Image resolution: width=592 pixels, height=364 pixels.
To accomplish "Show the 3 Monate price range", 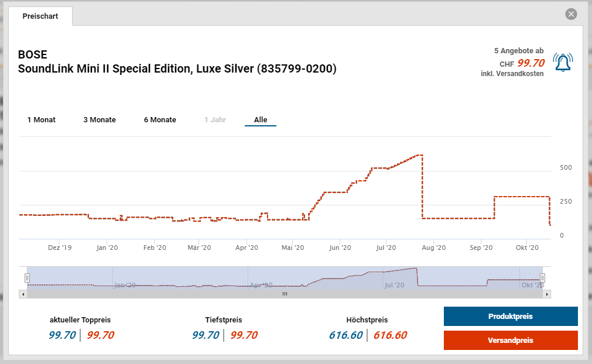I will tap(100, 120).
